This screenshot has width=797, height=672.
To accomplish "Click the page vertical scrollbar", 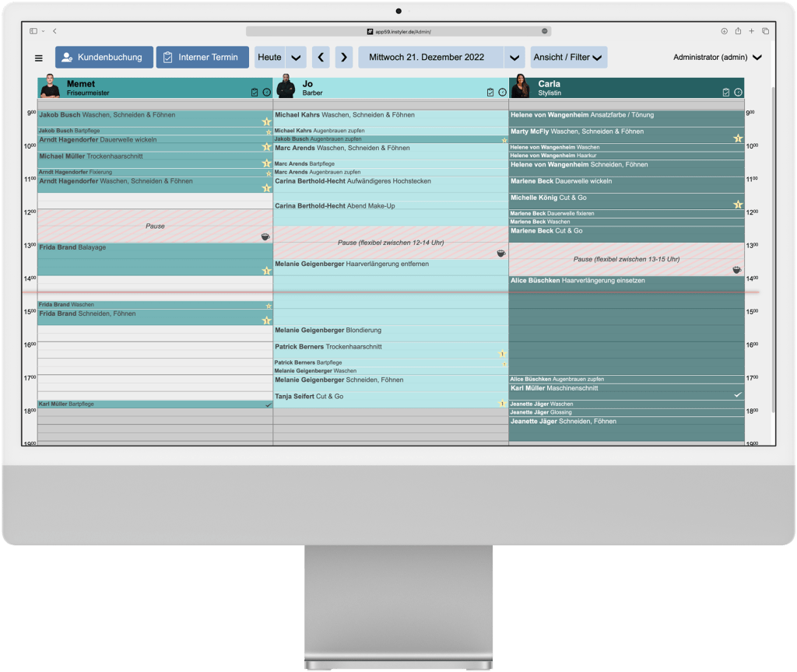I will click(773, 249).
